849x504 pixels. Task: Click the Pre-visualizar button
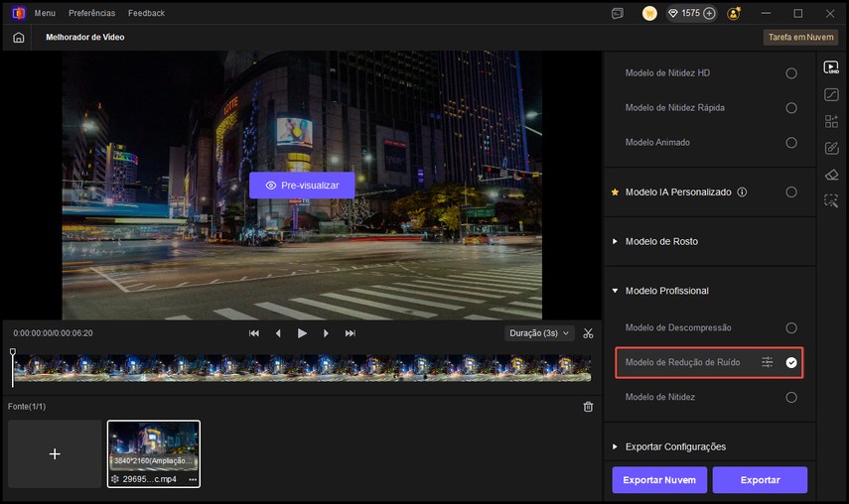(301, 186)
